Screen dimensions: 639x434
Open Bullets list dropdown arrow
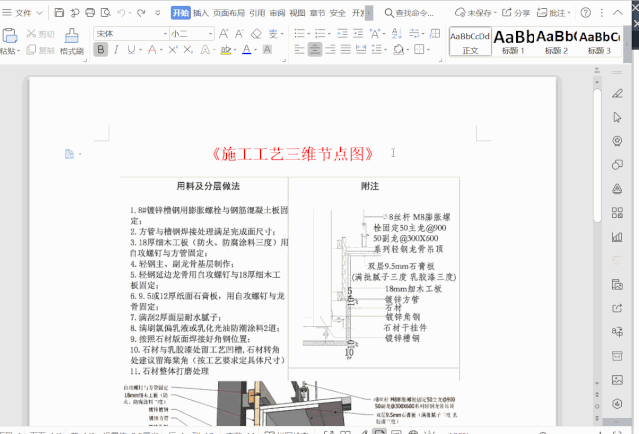308,34
